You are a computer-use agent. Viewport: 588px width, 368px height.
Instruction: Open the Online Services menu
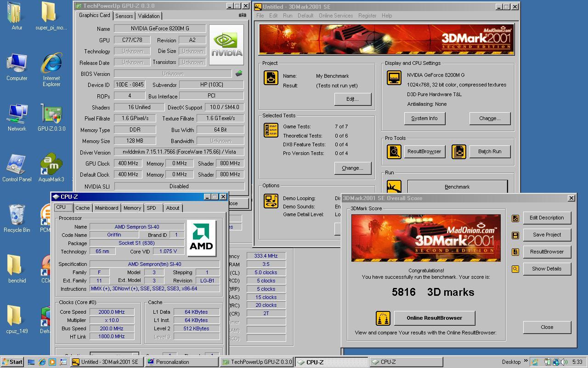336,16
